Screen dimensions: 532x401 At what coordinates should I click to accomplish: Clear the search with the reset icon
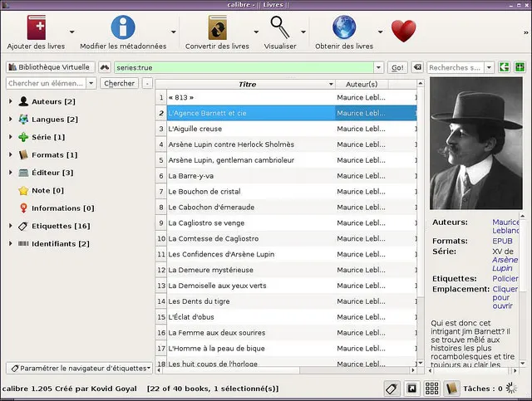417,67
